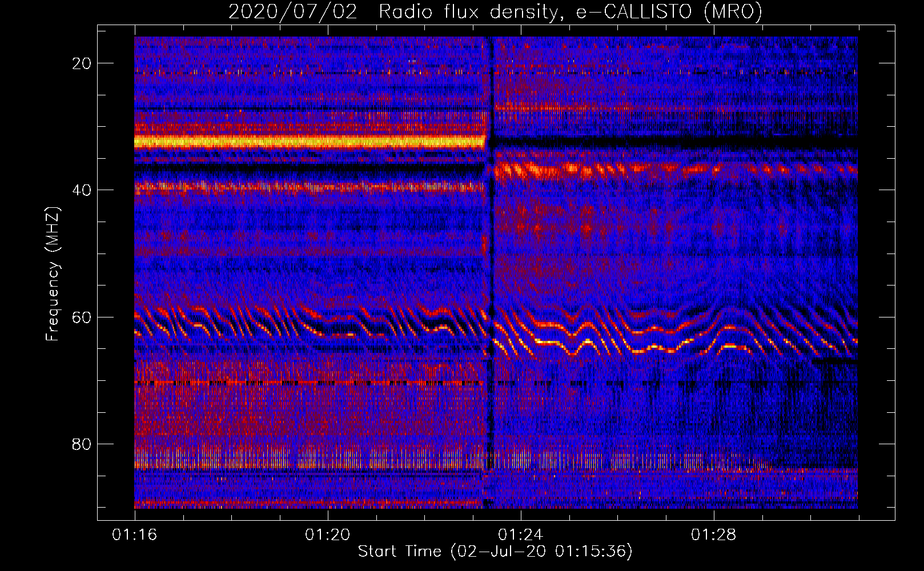Click the '20' frequency tick label
The image size is (924, 571).
coord(82,63)
